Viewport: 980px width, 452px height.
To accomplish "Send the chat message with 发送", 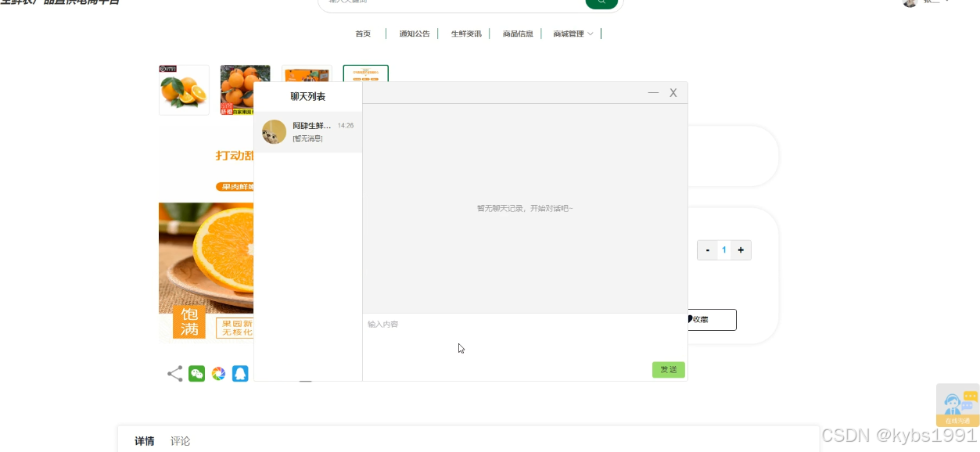I will tap(669, 370).
